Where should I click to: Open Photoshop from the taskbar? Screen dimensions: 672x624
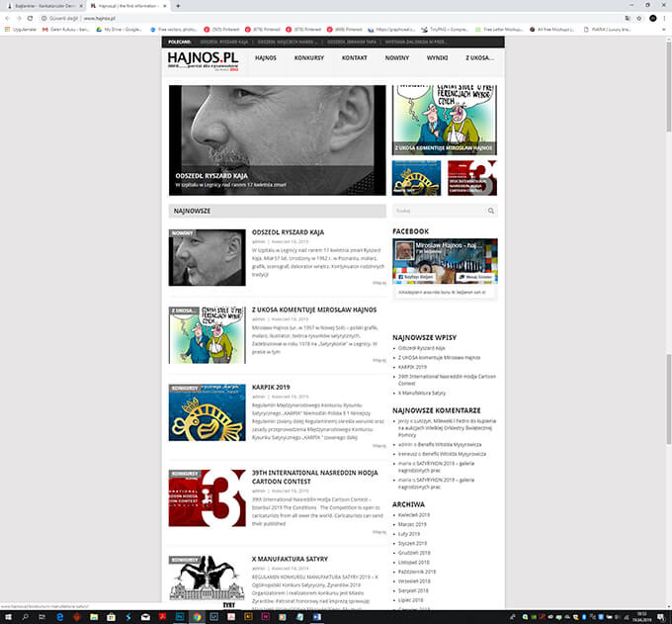tap(180, 617)
